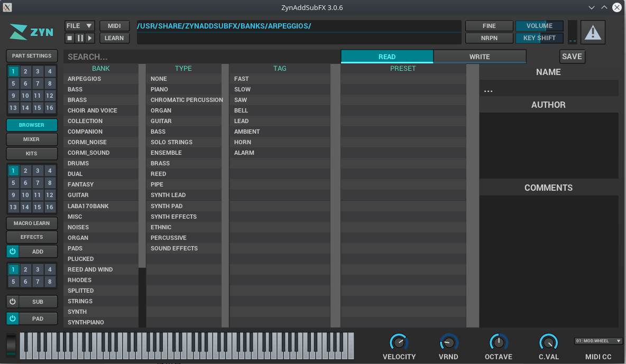Select the CHROMATIC PERCUSSION type
This screenshot has height=364, width=626.
point(183,100)
